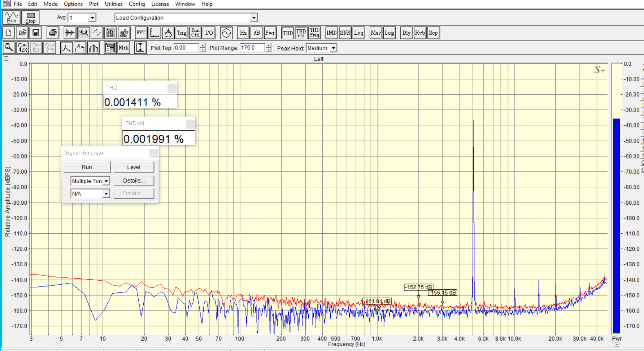Print the plot using the printer icon
This screenshot has width=644, height=351.
tap(53, 33)
